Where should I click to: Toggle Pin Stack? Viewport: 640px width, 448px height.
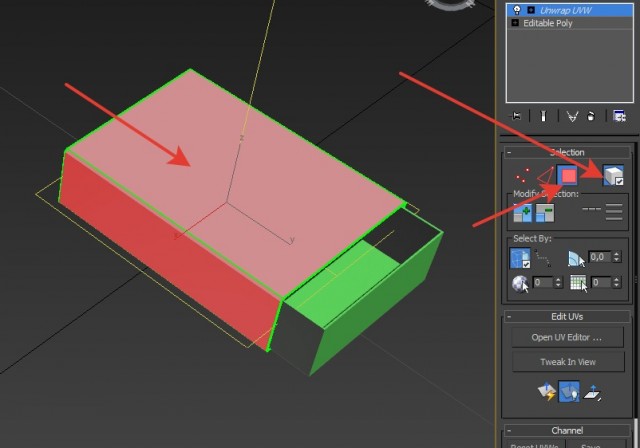[515, 116]
